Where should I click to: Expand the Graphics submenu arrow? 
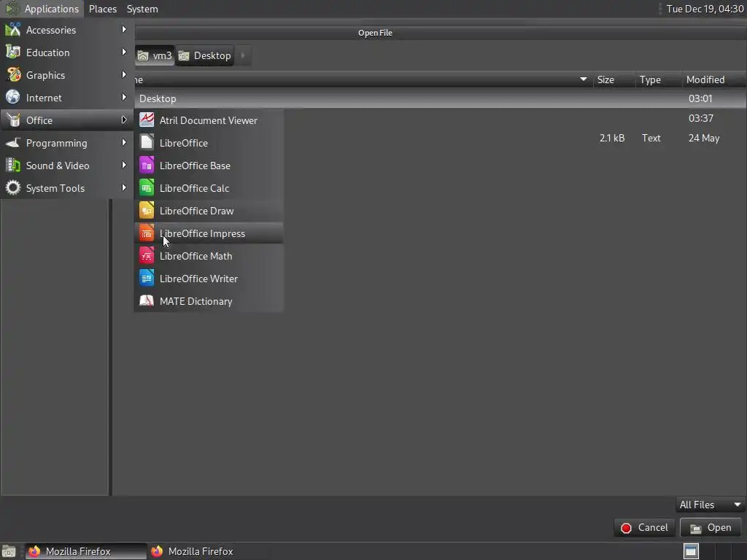pos(124,75)
